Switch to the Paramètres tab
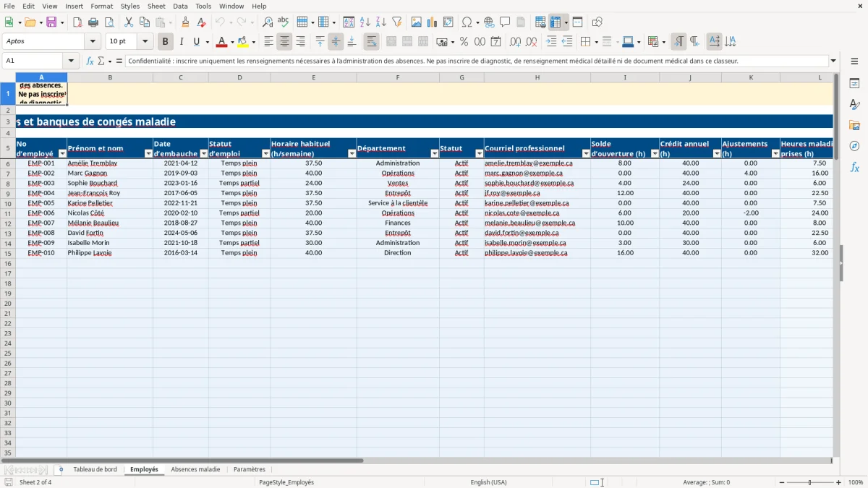This screenshot has height=488, width=868. [250, 469]
